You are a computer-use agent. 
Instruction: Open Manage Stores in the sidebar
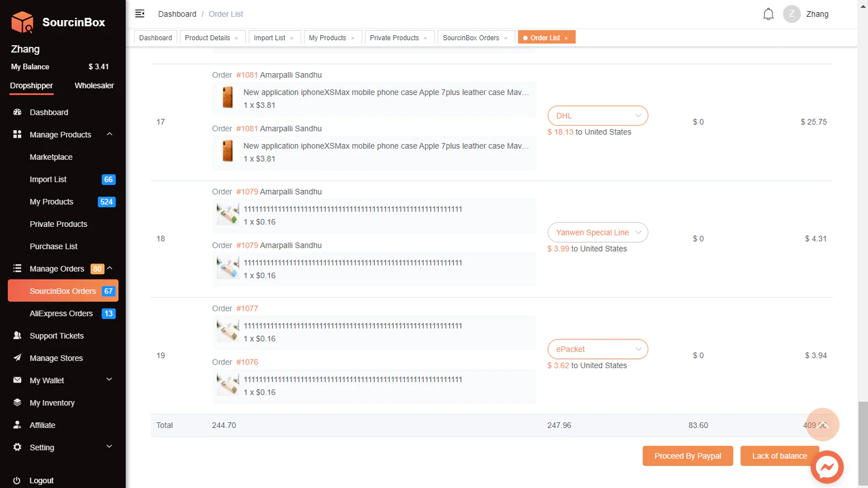tap(56, 358)
